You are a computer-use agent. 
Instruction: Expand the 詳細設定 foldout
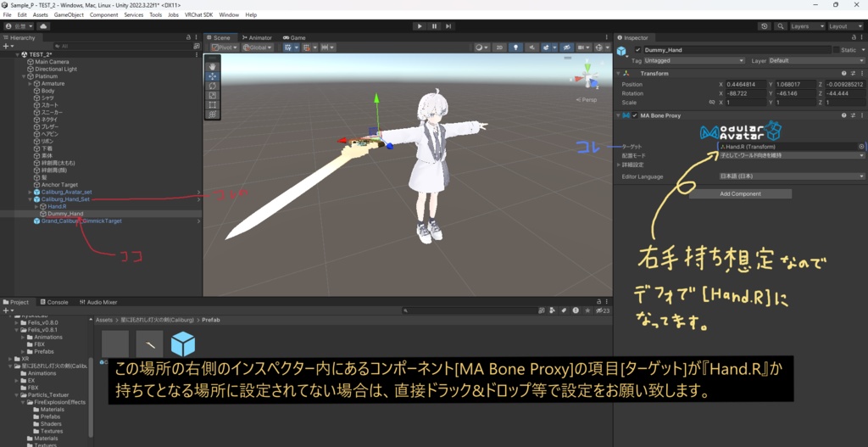tap(619, 165)
